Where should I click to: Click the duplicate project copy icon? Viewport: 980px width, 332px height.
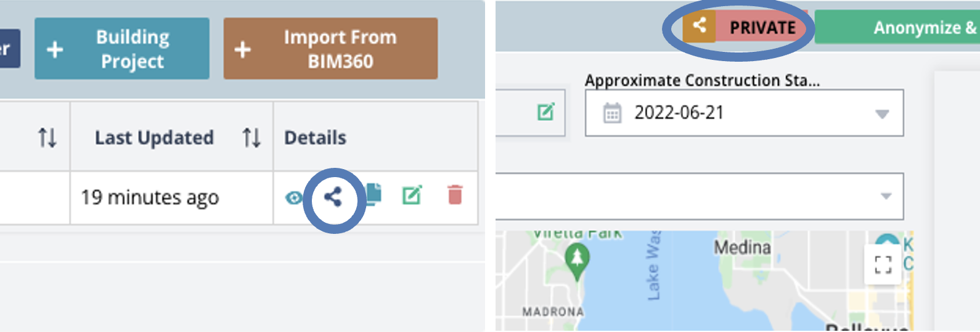[x=374, y=194]
